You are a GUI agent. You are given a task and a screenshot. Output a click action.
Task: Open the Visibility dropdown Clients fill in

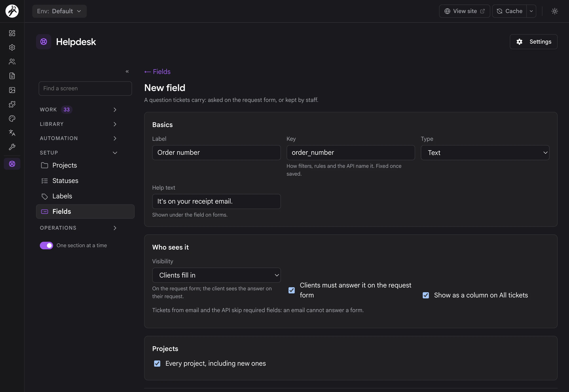pyautogui.click(x=216, y=275)
